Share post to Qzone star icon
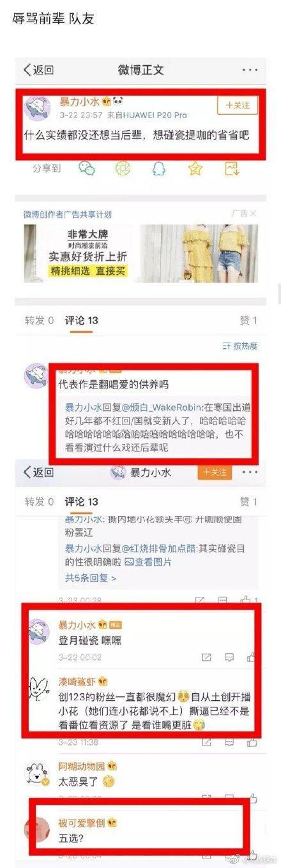Image resolution: width=281 pixels, height=868 pixels. [x=195, y=168]
